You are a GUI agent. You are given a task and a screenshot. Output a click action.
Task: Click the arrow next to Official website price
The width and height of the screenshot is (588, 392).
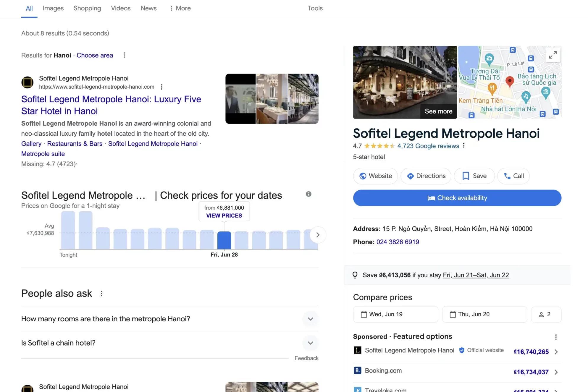click(556, 352)
